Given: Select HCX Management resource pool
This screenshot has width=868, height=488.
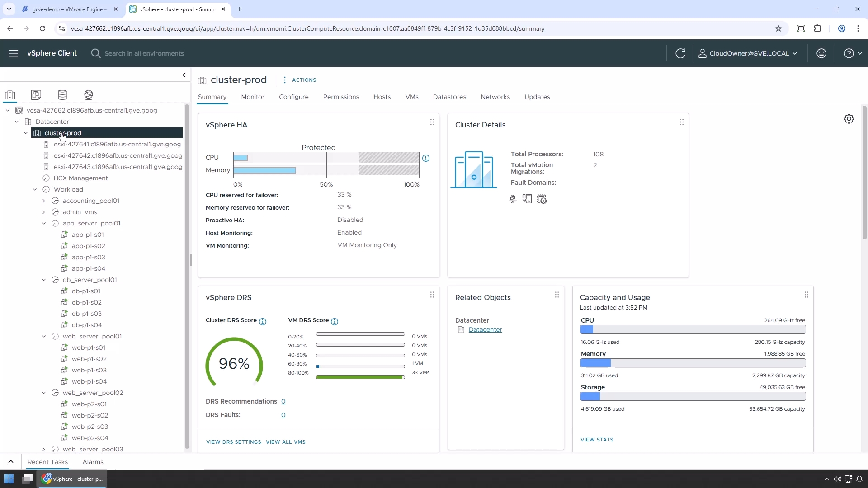Looking at the screenshot, I should click(x=80, y=178).
